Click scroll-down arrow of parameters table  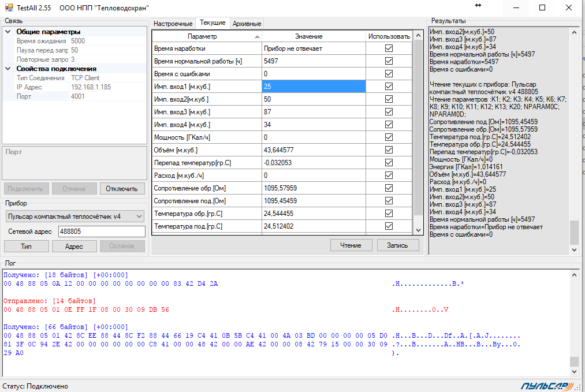point(418,230)
